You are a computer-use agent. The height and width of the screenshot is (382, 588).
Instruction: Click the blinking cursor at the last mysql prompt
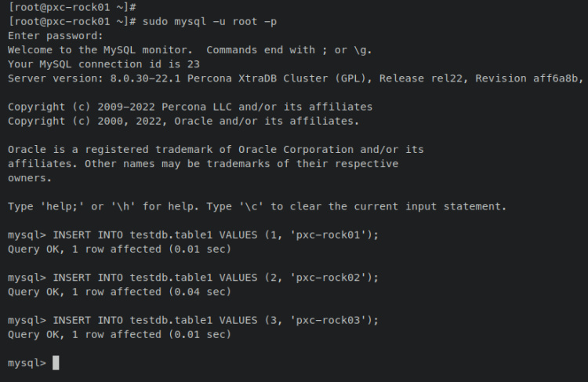tap(55, 363)
